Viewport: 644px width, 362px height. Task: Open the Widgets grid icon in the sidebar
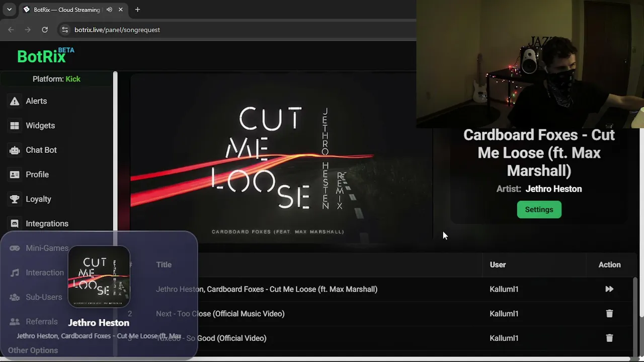[15, 126]
